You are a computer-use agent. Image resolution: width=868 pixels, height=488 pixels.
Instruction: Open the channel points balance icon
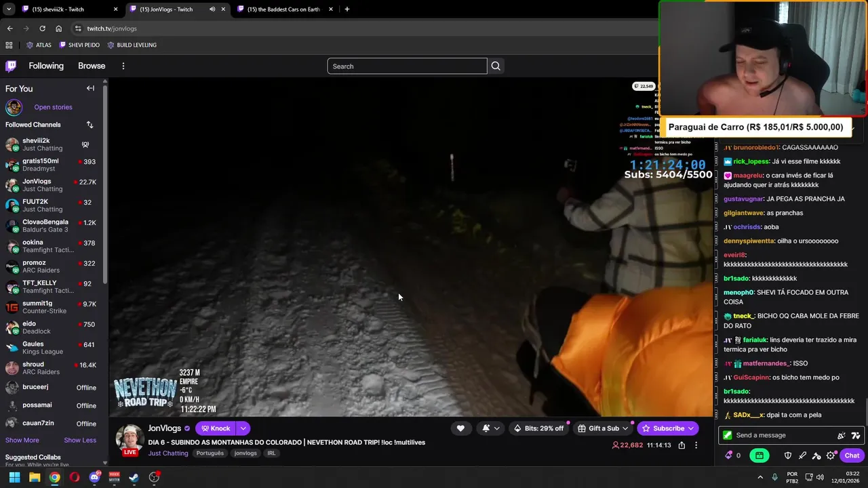pyautogui.click(x=729, y=455)
